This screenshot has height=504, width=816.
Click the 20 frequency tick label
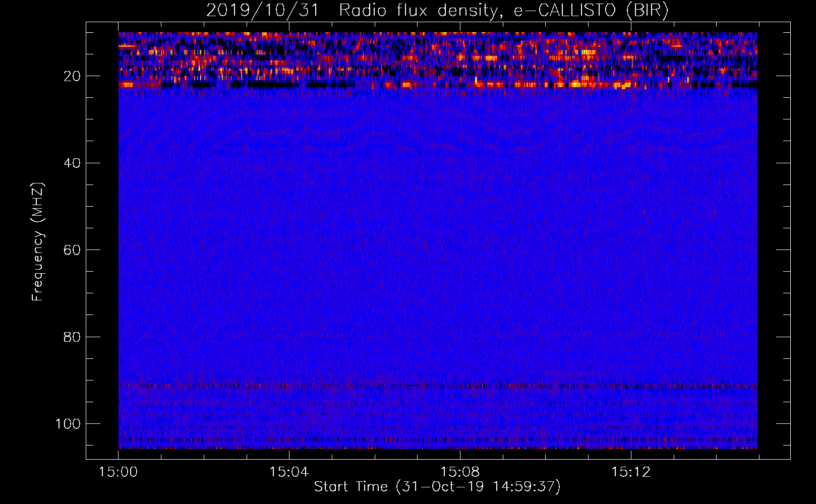pos(72,76)
